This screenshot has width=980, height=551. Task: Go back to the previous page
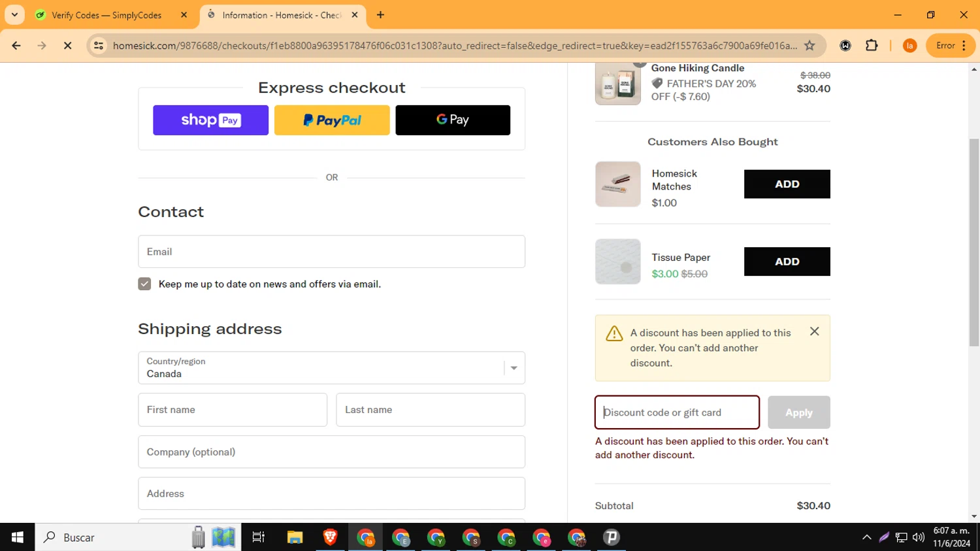(16, 46)
